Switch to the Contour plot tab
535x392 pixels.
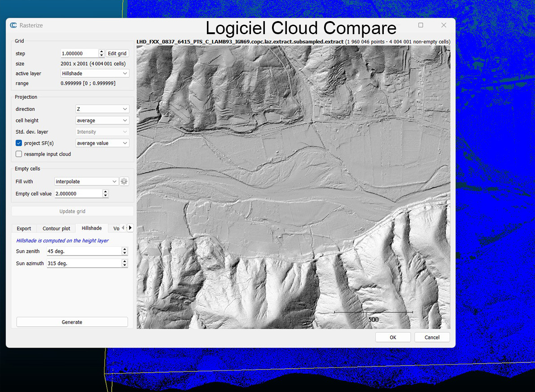click(57, 229)
